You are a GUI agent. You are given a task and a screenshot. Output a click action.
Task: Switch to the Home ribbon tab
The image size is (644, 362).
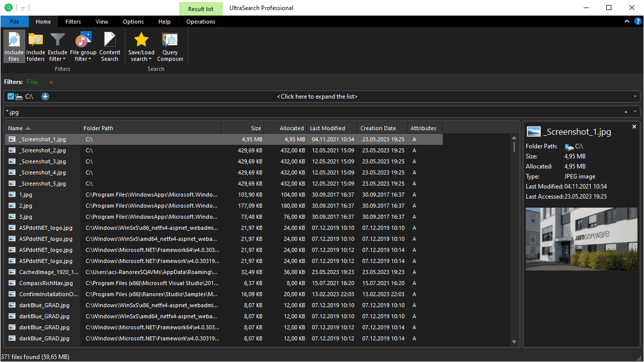pyautogui.click(x=43, y=22)
